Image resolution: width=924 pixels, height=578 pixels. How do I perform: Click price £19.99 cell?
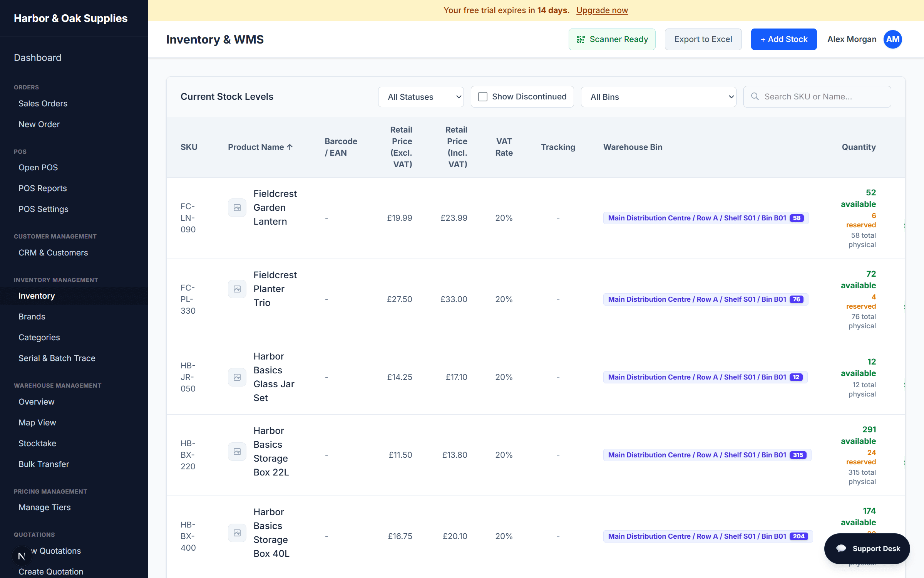click(399, 218)
